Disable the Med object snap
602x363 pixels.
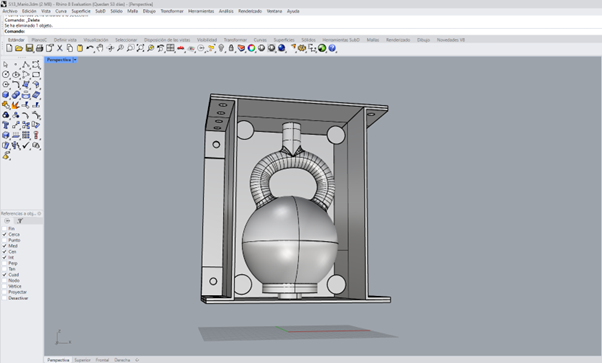5,246
